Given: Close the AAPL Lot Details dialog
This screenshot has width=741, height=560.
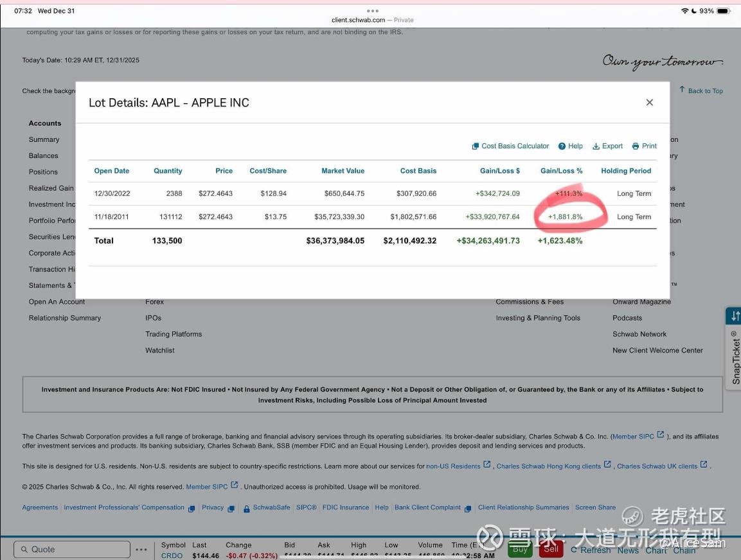Looking at the screenshot, I should (x=649, y=103).
